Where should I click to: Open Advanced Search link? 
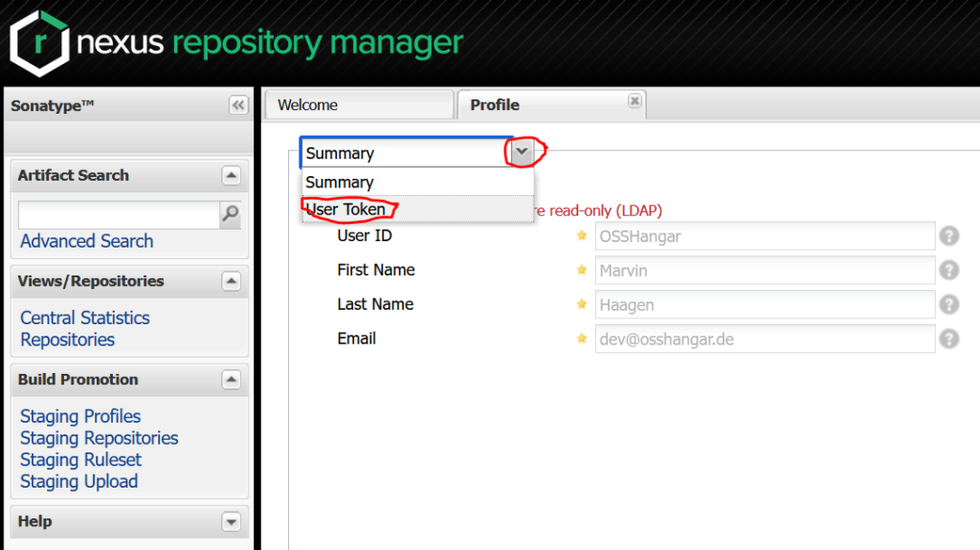click(x=87, y=241)
